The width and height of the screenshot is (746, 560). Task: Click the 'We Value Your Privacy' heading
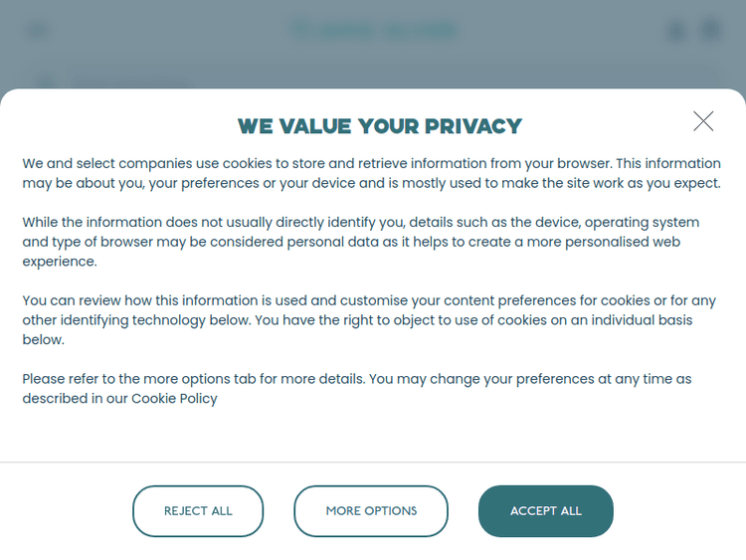379,126
